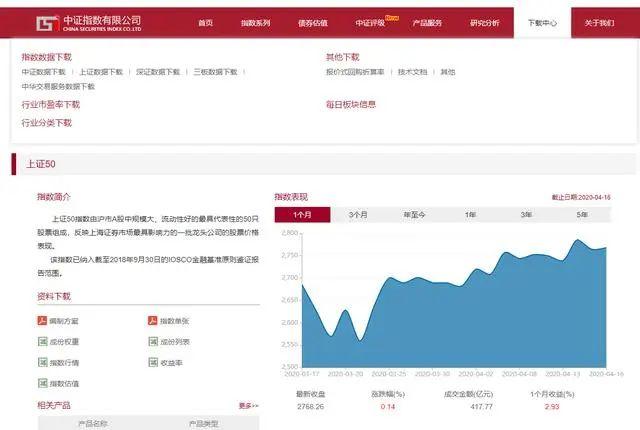Click 更多>> beside 相关产品
The width and height of the screenshot is (640, 430).
coord(249,406)
